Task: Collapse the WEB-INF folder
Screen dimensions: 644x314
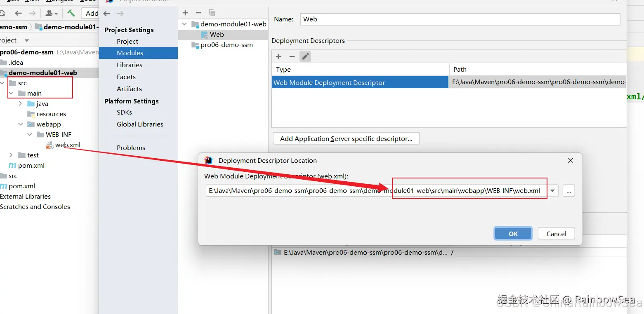Action: (30, 135)
